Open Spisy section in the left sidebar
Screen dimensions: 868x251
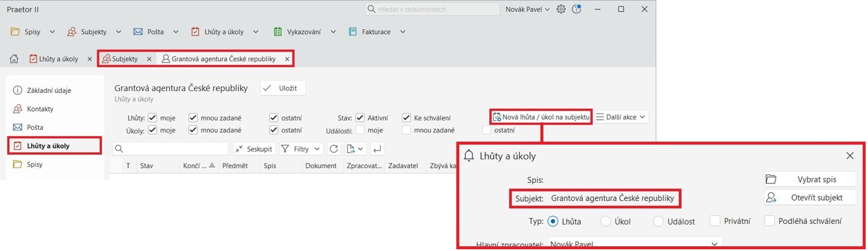(35, 164)
